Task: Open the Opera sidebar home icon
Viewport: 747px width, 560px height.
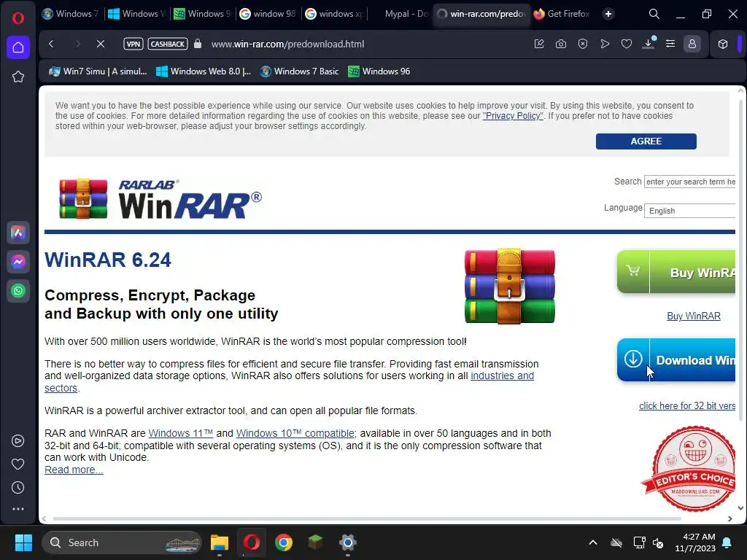Action: point(18,47)
